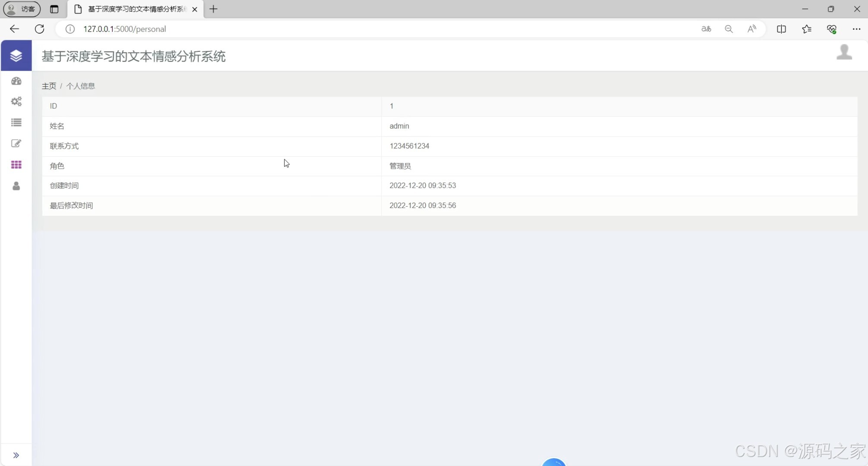Open the user person icon in sidebar

16,186
